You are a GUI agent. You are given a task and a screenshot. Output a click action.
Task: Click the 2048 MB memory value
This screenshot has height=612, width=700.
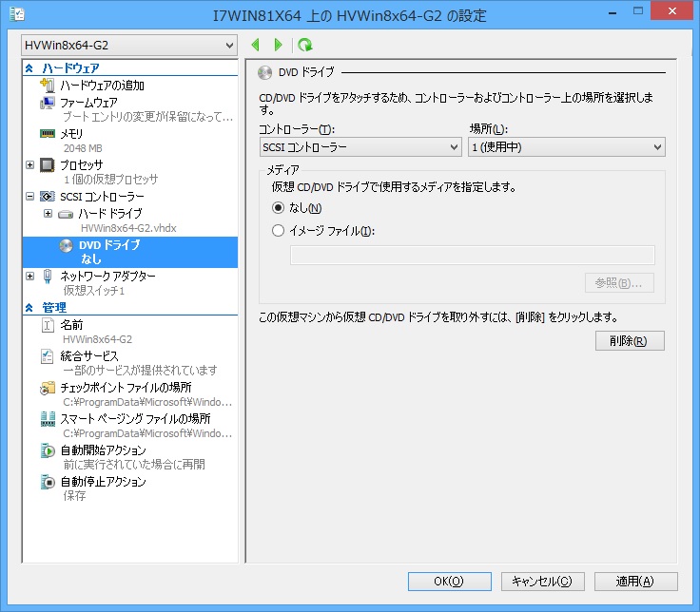[x=83, y=148]
